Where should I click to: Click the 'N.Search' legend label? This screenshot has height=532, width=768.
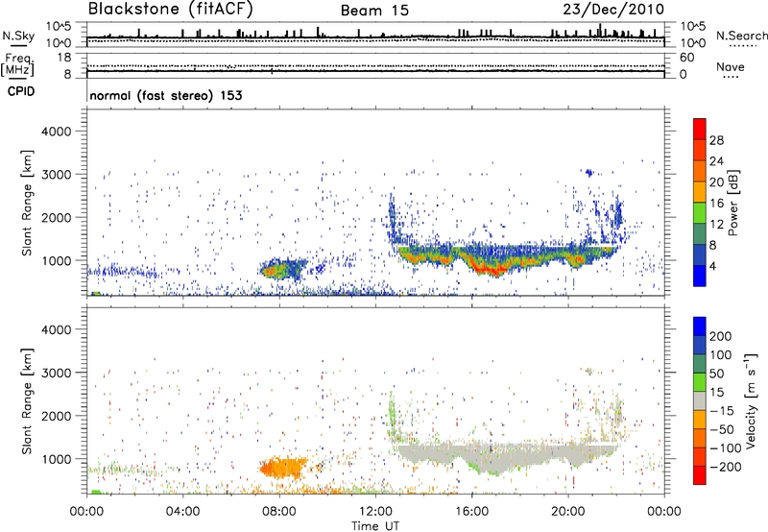pos(742,36)
